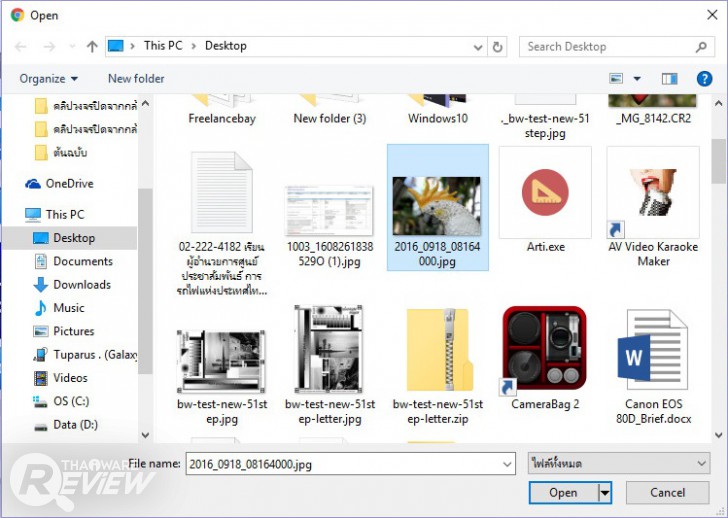Open Pictures in navigation pane
This screenshot has height=518, width=728.
[x=64, y=331]
